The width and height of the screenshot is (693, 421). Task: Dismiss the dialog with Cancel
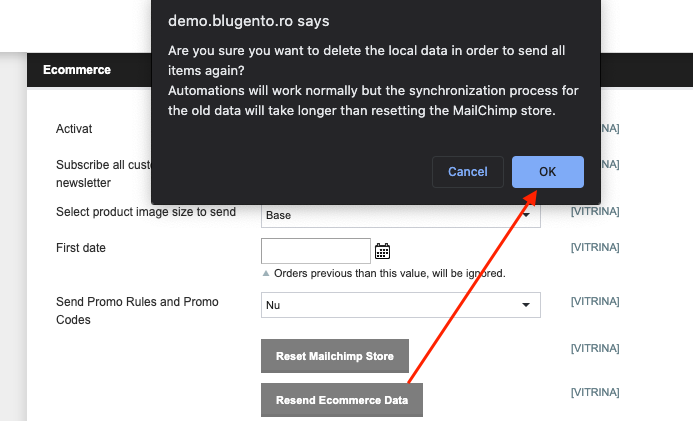click(468, 172)
